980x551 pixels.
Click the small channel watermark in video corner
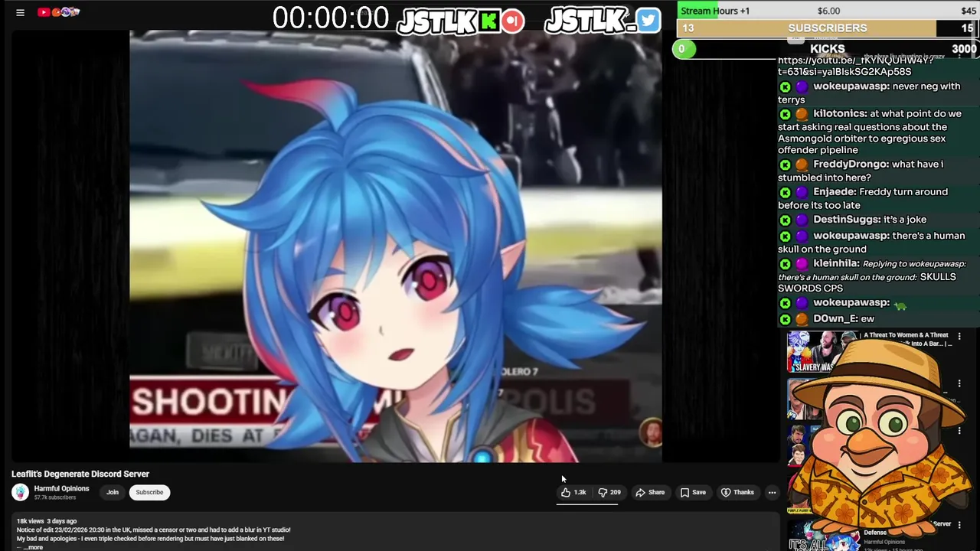651,432
